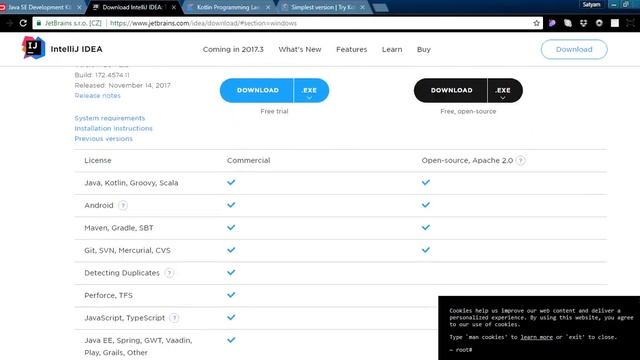Click the browser address bar URL

tap(203, 23)
